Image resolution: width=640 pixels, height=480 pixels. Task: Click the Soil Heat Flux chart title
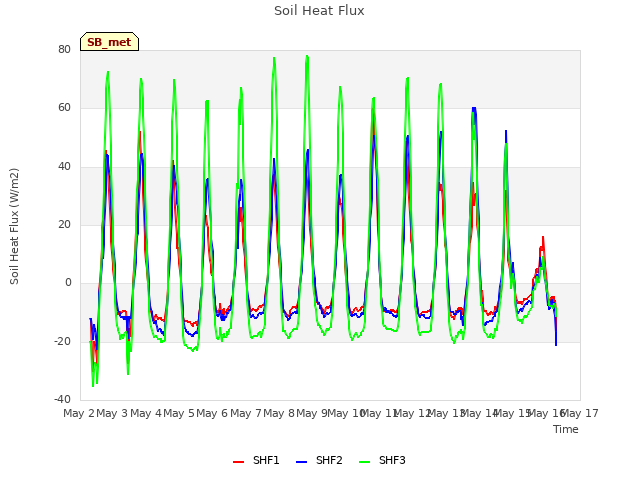pos(319,11)
